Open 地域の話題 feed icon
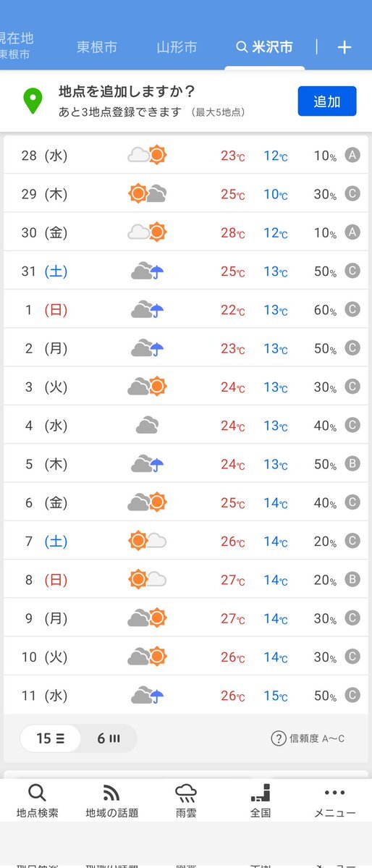This screenshot has height=868, width=372. [x=112, y=793]
